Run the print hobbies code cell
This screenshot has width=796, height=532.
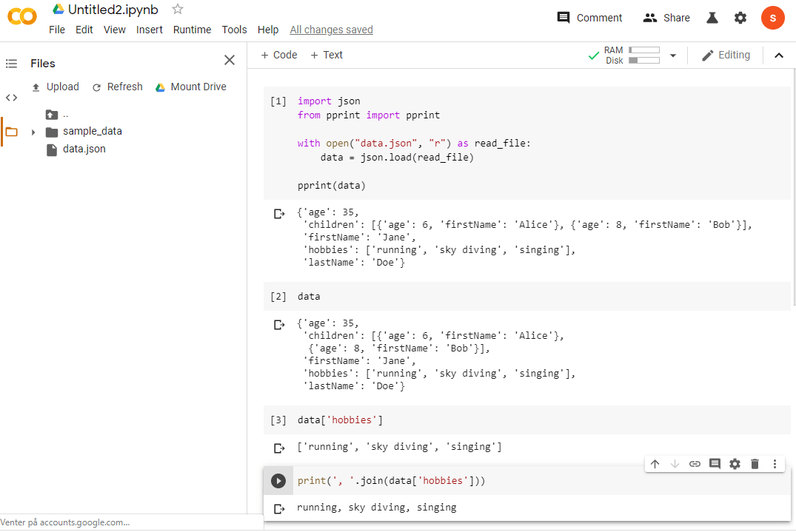(278, 480)
